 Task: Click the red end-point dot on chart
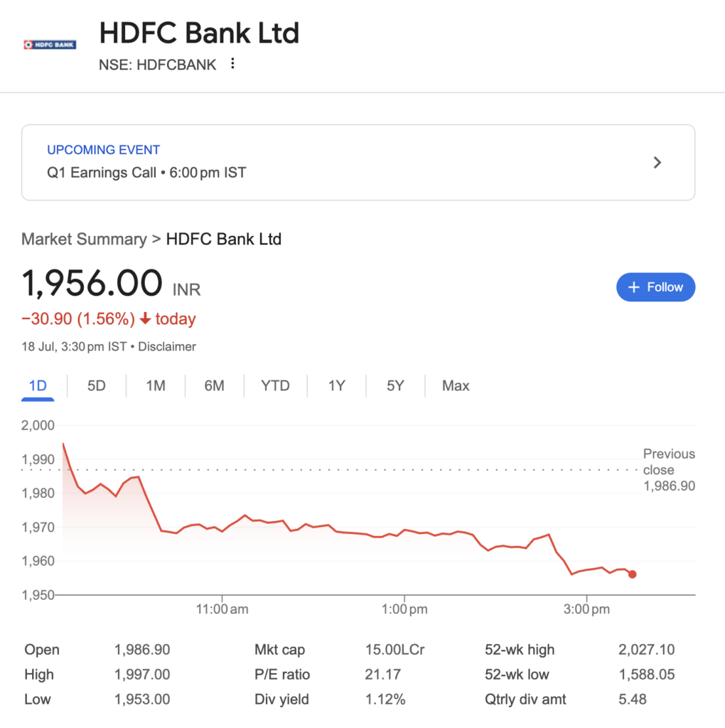[632, 574]
